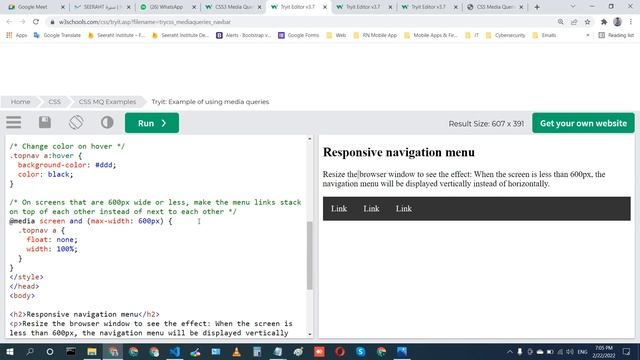Screen dimensions: 640x360
Task: Click the code editor scroll-up arrow
Action: [309, 139]
